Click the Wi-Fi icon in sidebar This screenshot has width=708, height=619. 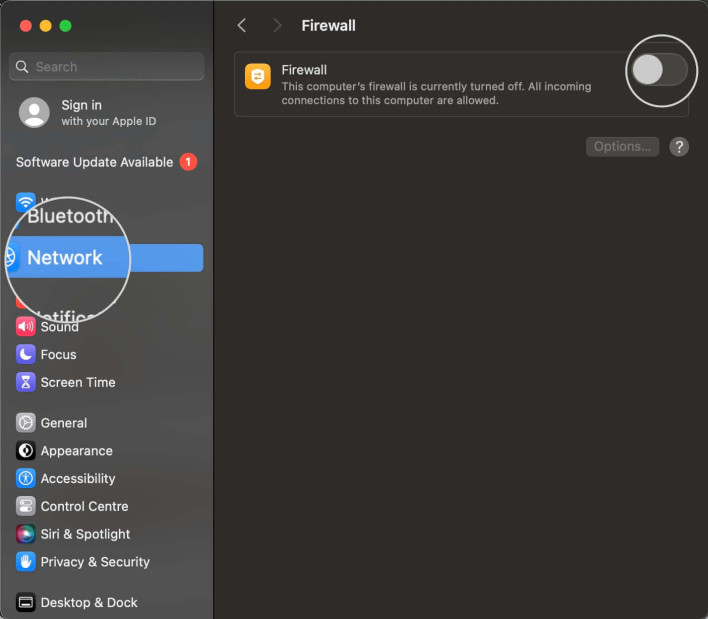26,202
